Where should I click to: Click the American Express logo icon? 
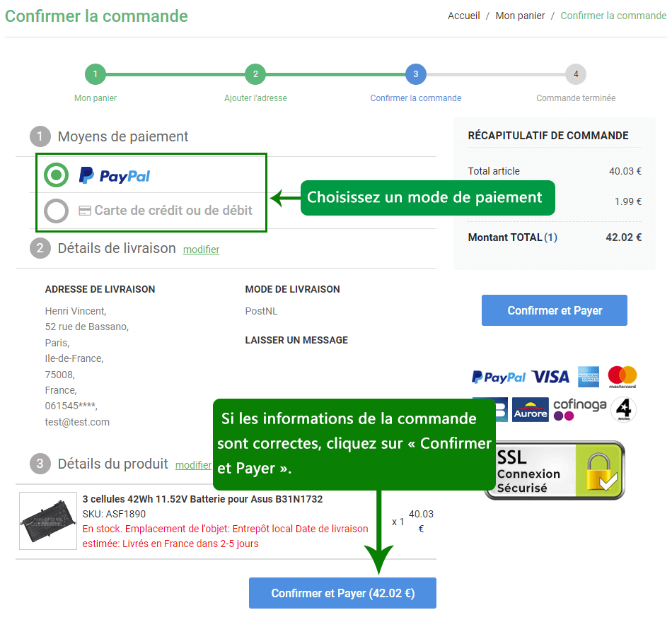pyautogui.click(x=589, y=377)
